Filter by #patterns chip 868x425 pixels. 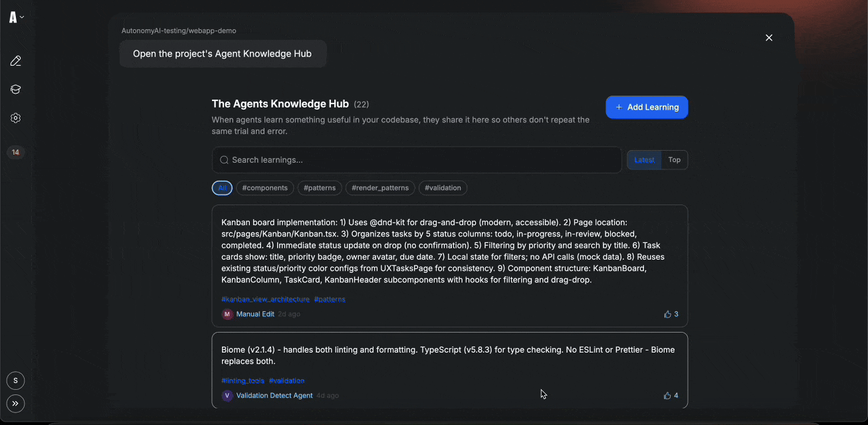(320, 188)
